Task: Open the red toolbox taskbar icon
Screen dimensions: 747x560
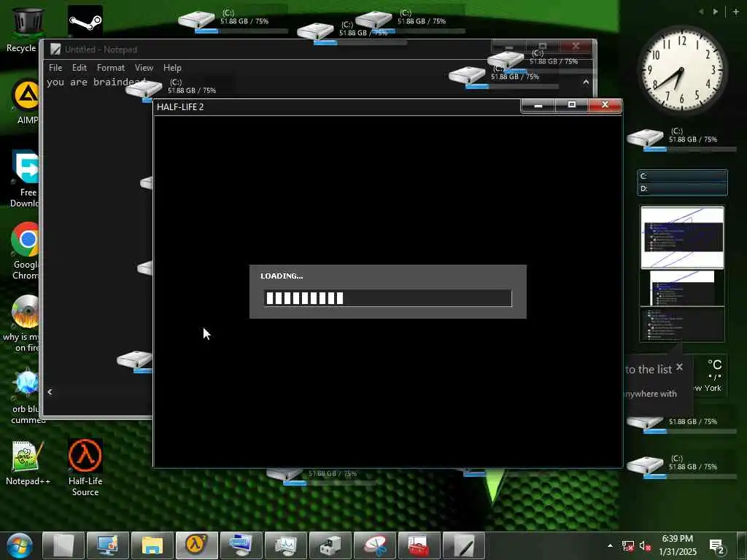Action: [x=419, y=545]
